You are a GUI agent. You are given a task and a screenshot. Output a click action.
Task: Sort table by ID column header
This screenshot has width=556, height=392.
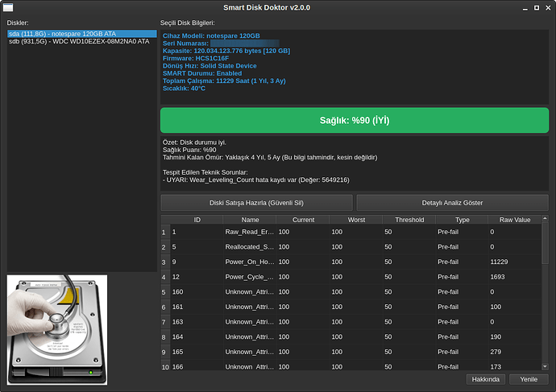(197, 219)
